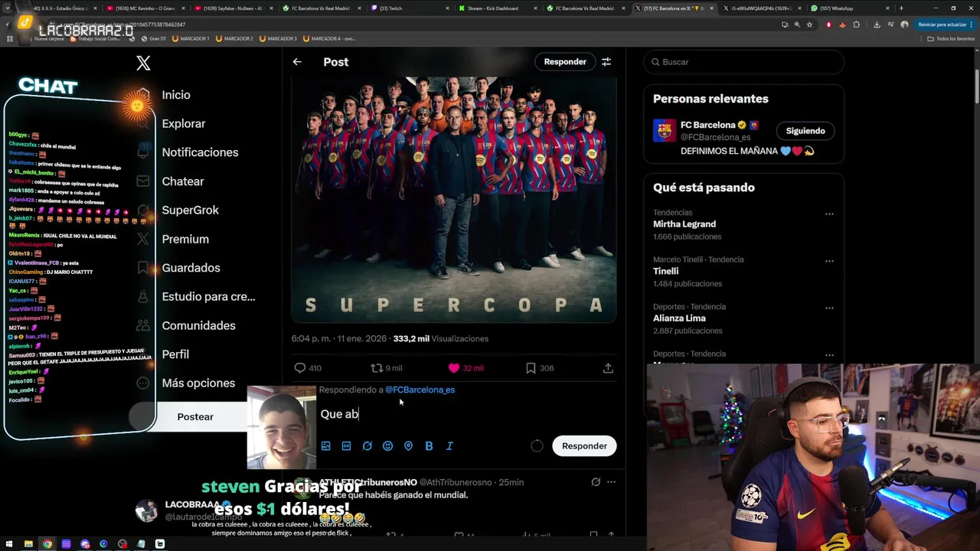Open Notificaciones in the sidebar
980x551 pixels.
(200, 152)
